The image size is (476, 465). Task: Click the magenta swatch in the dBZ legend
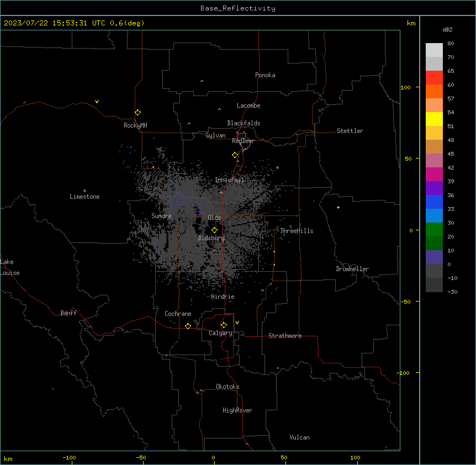click(x=434, y=174)
